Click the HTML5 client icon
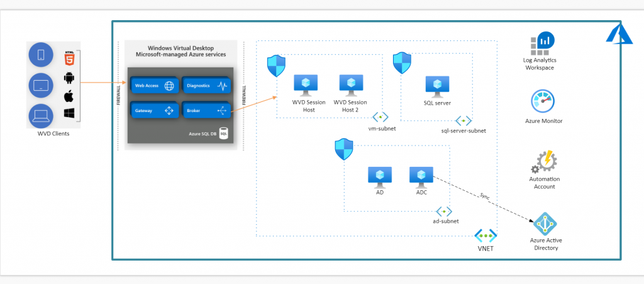 point(70,58)
